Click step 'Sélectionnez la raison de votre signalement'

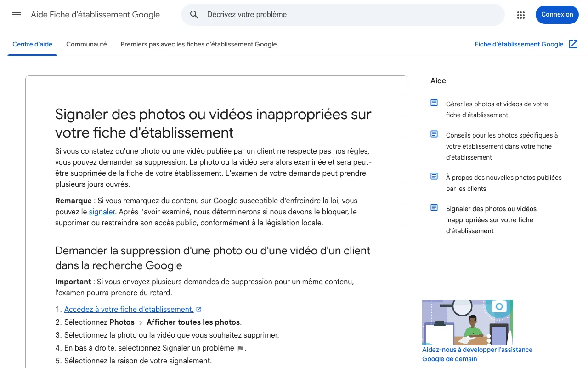(138, 361)
